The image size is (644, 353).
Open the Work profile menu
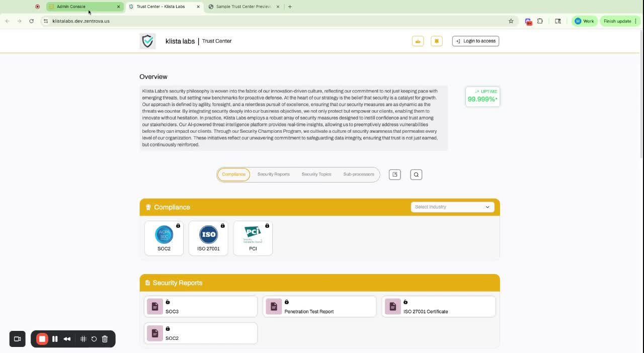pos(584,21)
